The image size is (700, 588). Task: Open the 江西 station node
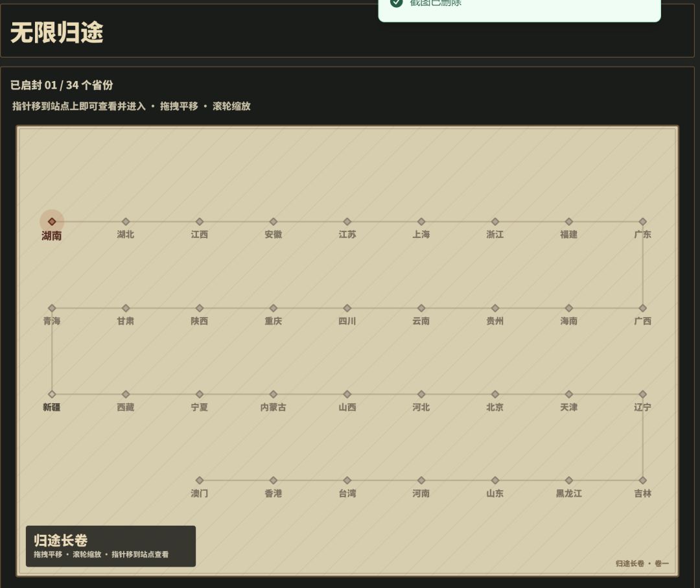(x=200, y=222)
